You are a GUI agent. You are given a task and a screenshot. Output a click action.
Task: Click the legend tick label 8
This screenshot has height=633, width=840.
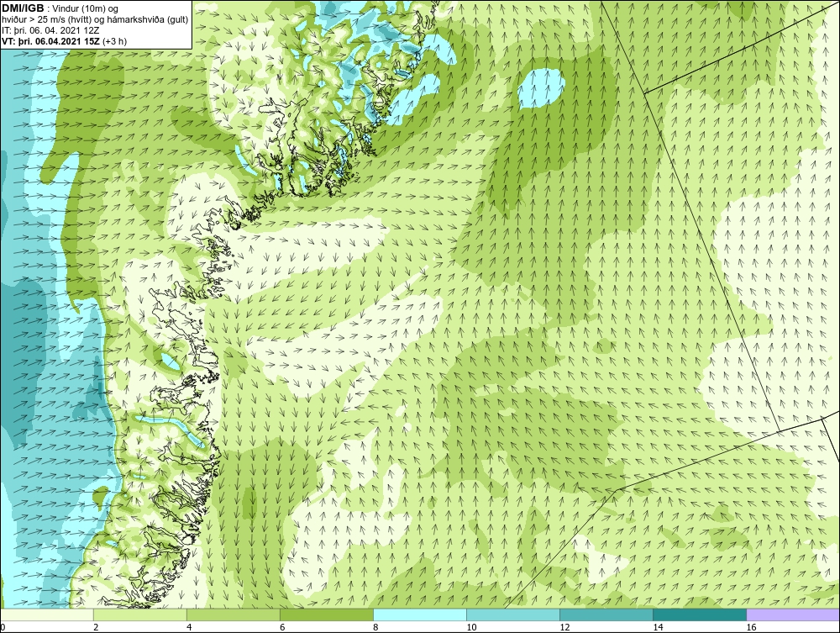(376, 627)
